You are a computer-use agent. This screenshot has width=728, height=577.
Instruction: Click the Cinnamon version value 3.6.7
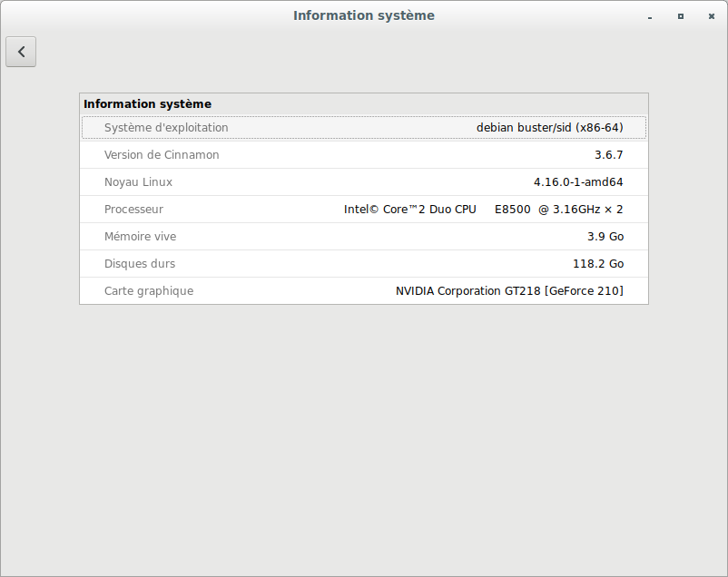pos(608,155)
